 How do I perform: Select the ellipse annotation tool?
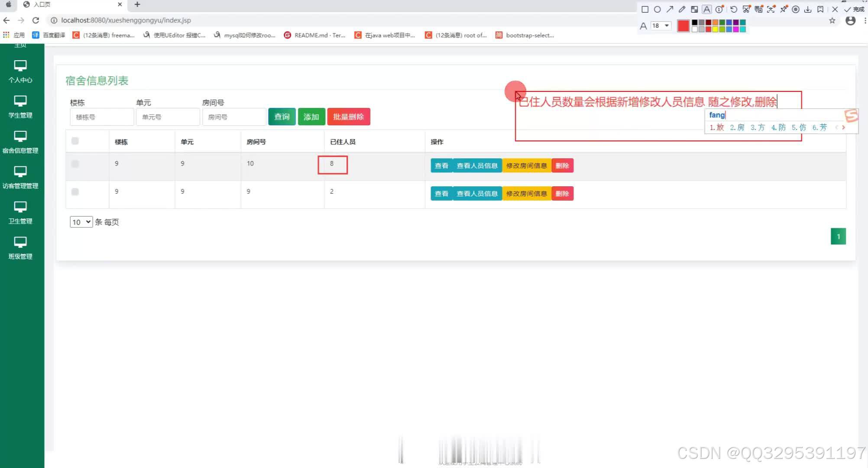[x=657, y=9]
